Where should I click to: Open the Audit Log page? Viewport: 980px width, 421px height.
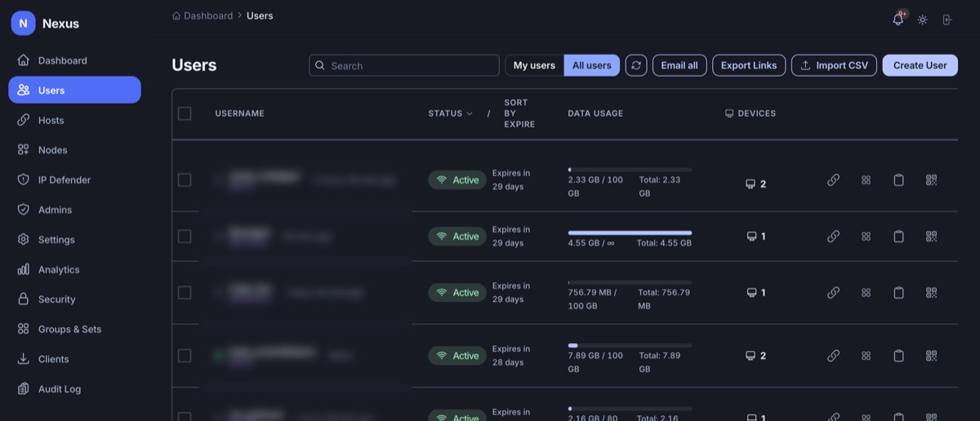click(74, 389)
